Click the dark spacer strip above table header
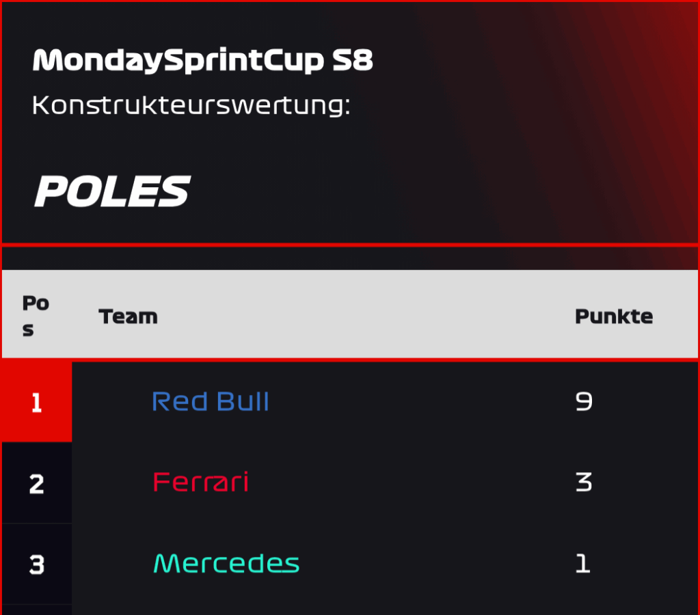Viewport: 700px width, 615px height. [x=349, y=258]
